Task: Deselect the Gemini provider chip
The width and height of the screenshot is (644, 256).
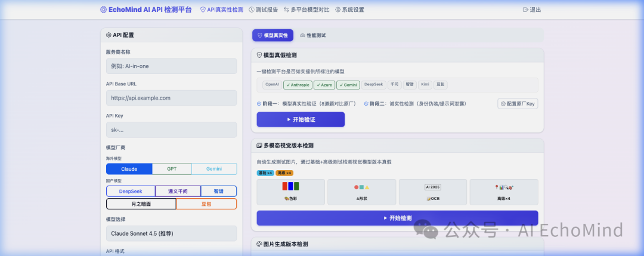Action: [x=348, y=85]
